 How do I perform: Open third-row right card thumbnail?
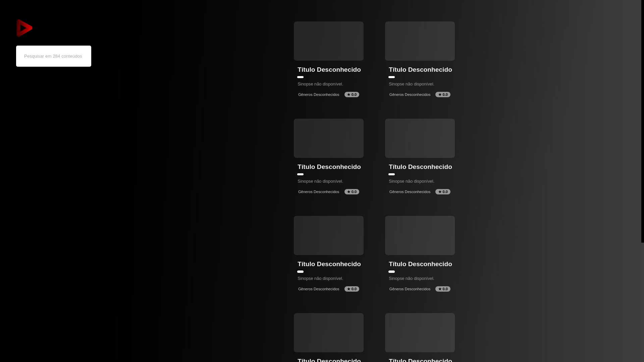[x=420, y=235]
